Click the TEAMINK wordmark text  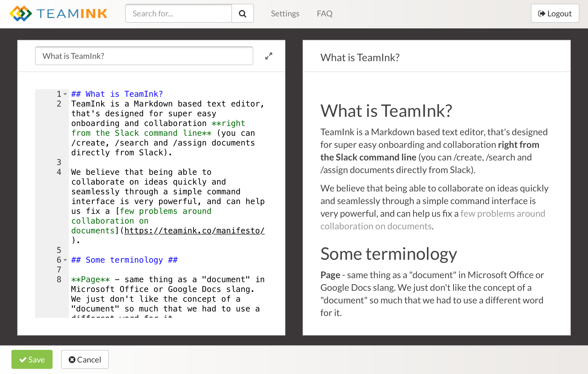point(72,13)
